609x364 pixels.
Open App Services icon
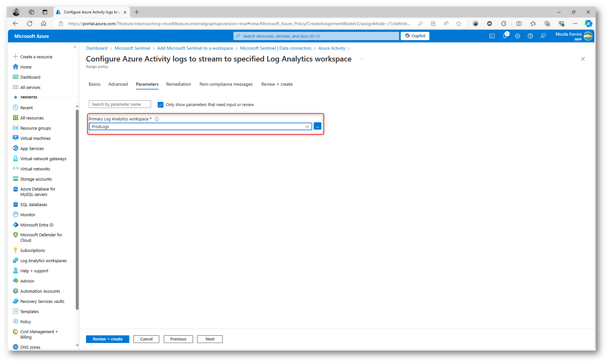click(x=15, y=148)
